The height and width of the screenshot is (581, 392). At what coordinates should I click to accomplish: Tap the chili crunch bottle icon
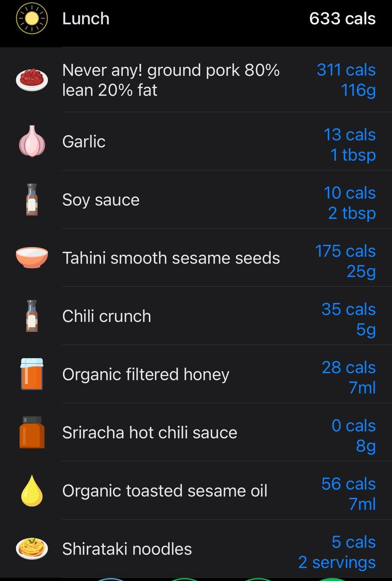(x=32, y=316)
